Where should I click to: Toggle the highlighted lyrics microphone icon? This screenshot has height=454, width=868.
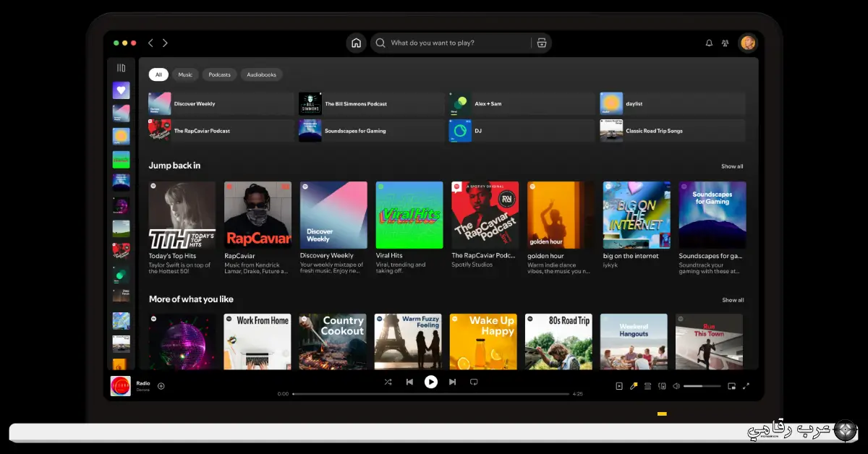[634, 386]
